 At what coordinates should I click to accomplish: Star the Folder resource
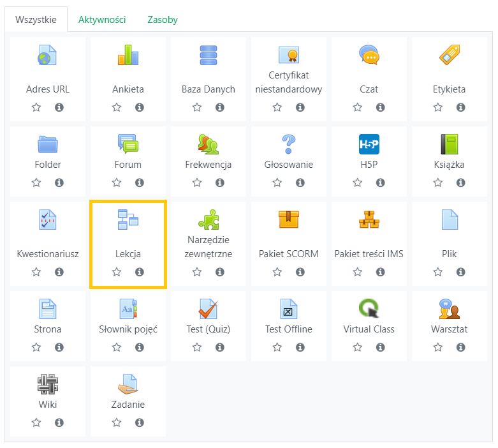tap(36, 183)
